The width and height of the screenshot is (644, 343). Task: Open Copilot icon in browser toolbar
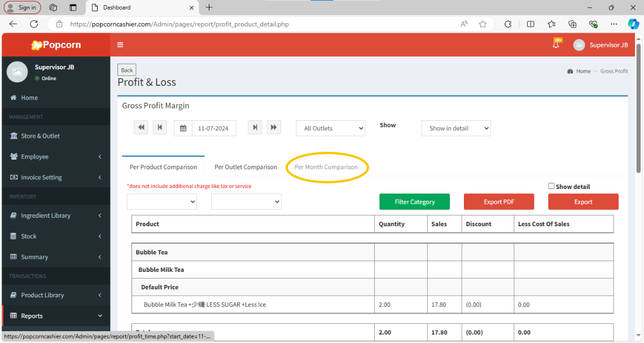[x=633, y=24]
